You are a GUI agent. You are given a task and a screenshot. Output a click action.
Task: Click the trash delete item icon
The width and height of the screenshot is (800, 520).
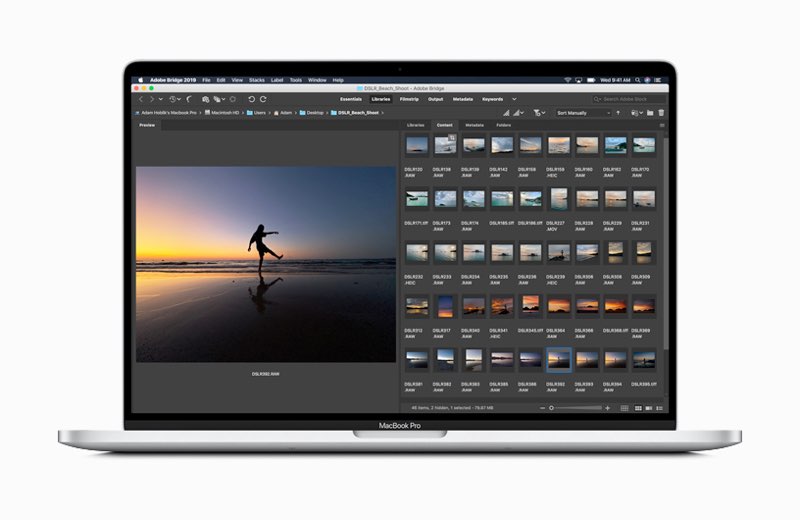click(x=661, y=113)
